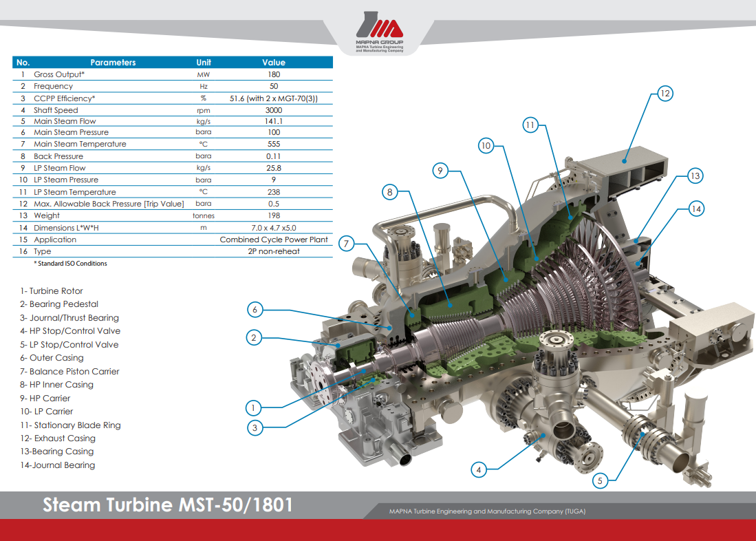This screenshot has height=541, width=756.
Task: Click legend entry 1- Turbine Rotor
Action: pyautogui.click(x=52, y=291)
